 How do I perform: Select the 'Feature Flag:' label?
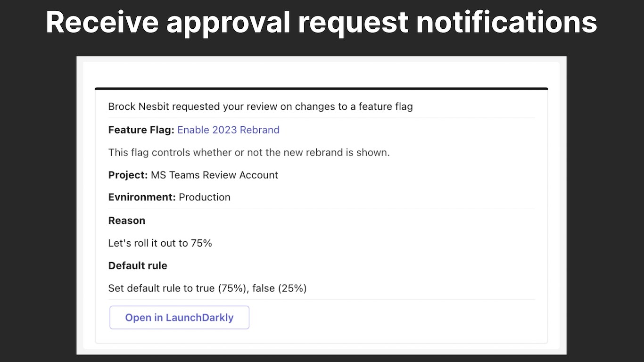point(141,130)
